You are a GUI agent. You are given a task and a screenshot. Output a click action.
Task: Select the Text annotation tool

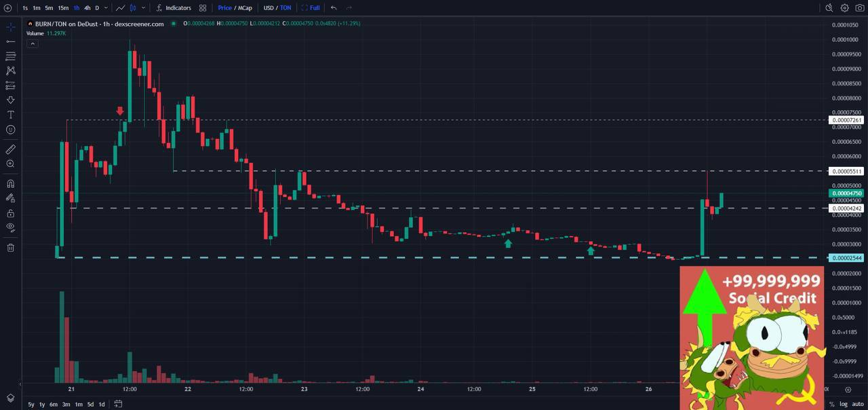10,115
